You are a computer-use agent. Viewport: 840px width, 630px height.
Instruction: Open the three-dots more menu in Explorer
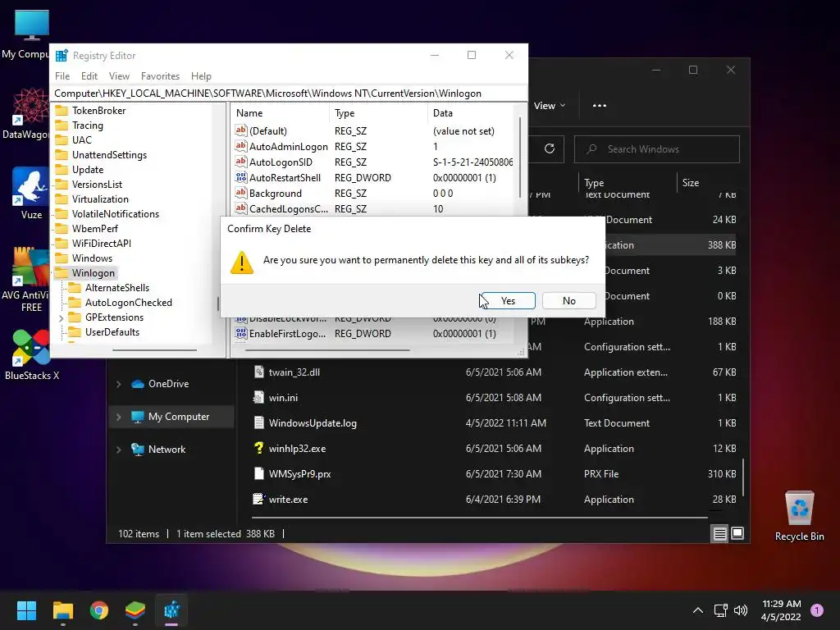pos(600,106)
